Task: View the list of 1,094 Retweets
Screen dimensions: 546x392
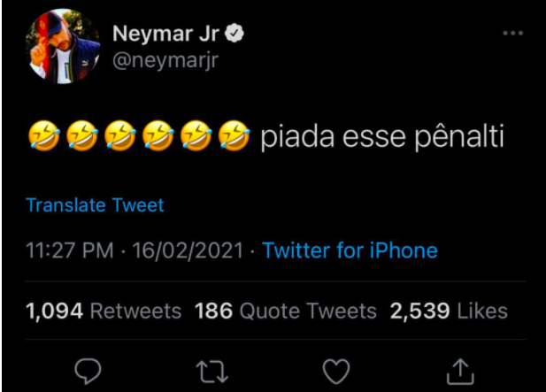Action: click(x=104, y=311)
